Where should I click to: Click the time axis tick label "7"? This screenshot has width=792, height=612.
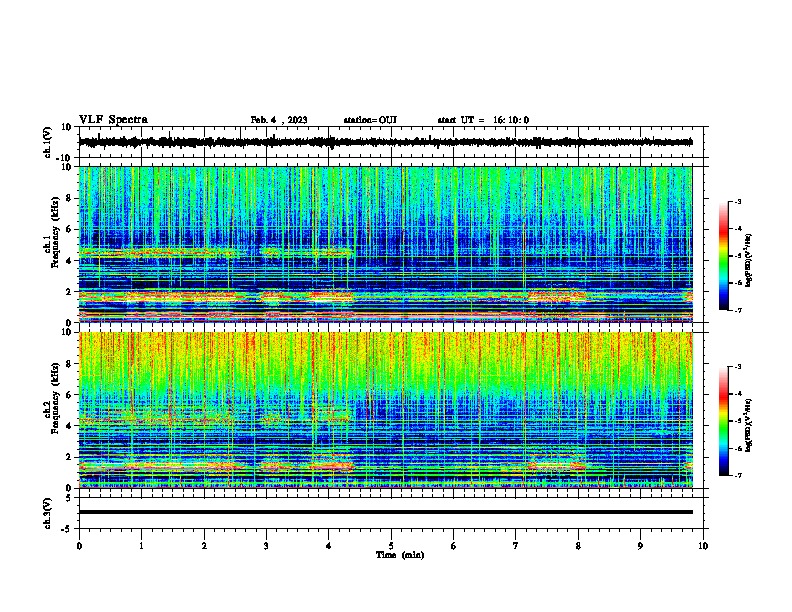[x=516, y=546]
